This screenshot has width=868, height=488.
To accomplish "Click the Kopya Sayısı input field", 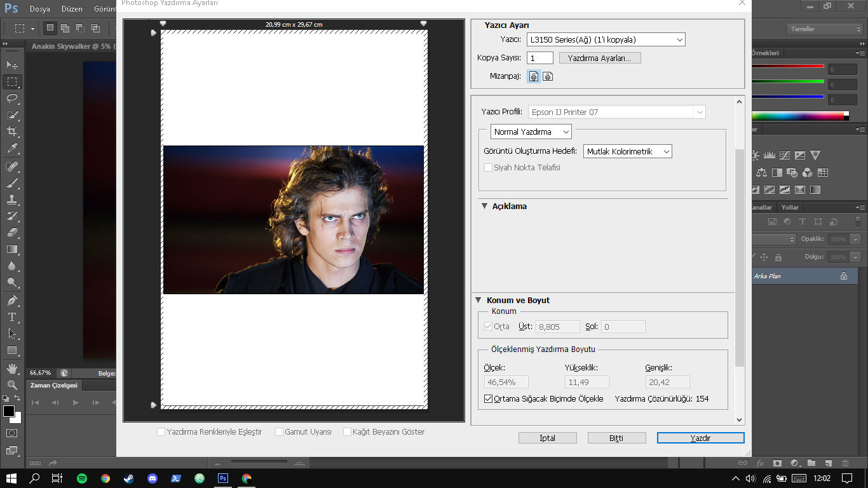I will tap(540, 58).
